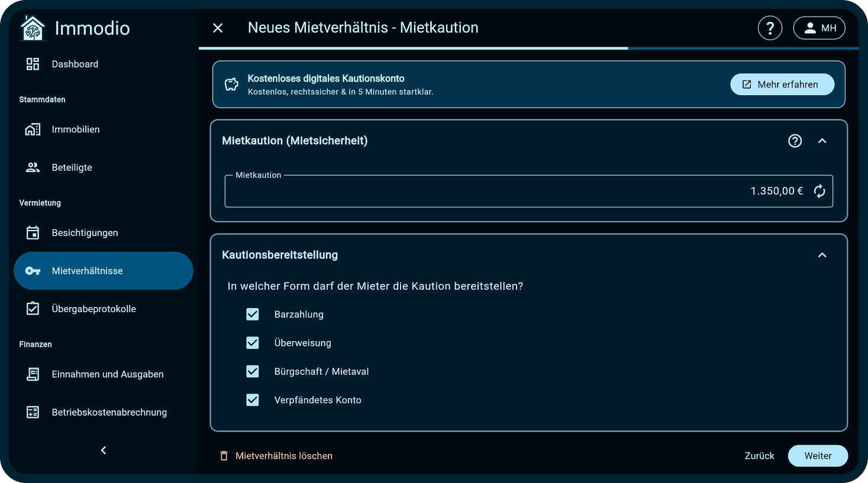Open the top bar help question mark
The height and width of the screenshot is (483, 868).
tap(770, 28)
